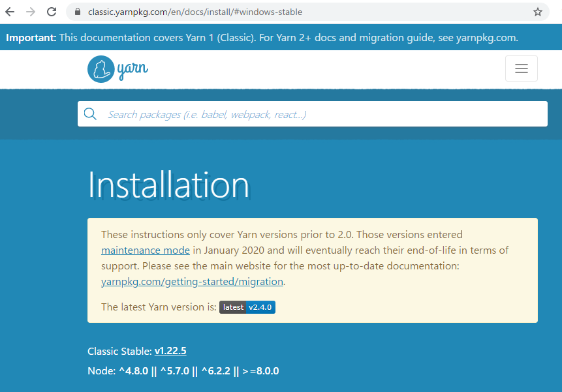Click the latest v2.4.0 version badge
562x392 pixels.
(x=247, y=307)
